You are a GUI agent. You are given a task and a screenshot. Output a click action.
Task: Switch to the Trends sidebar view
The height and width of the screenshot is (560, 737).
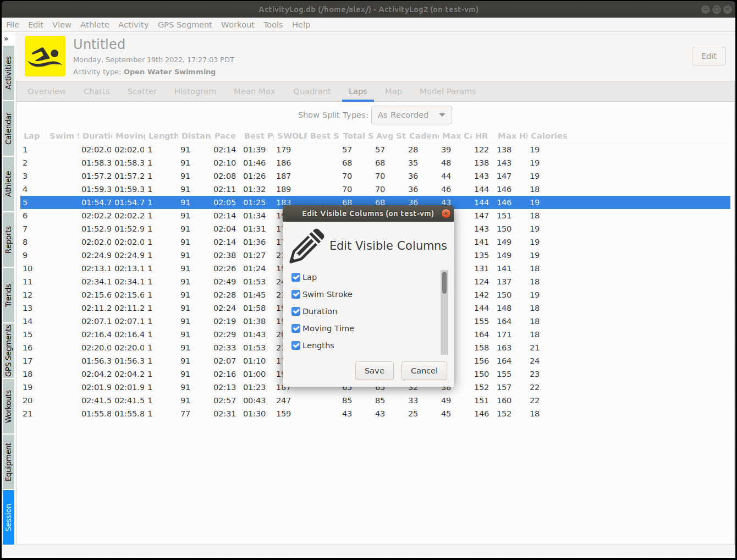pos(8,296)
